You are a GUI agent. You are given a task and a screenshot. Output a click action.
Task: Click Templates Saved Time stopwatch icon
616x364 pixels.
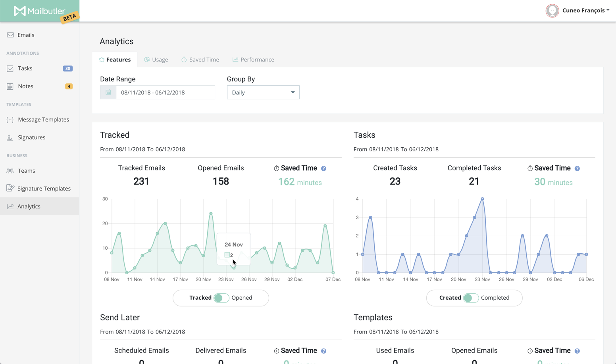coord(530,351)
